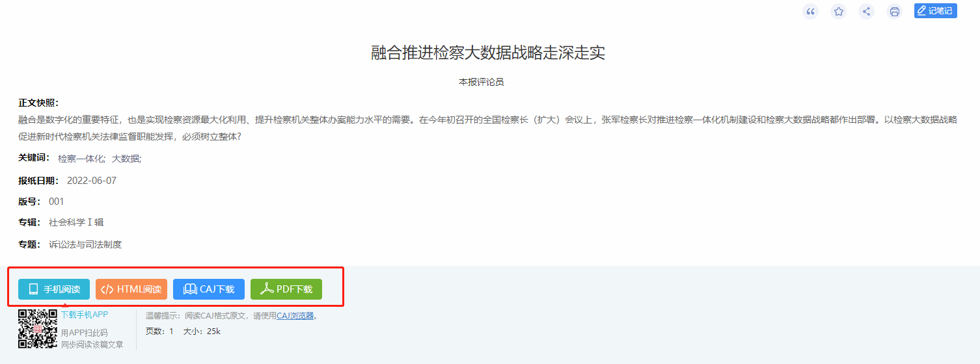Download the article with CAJ下载
Screen dimensions: 980x364
click(209, 289)
